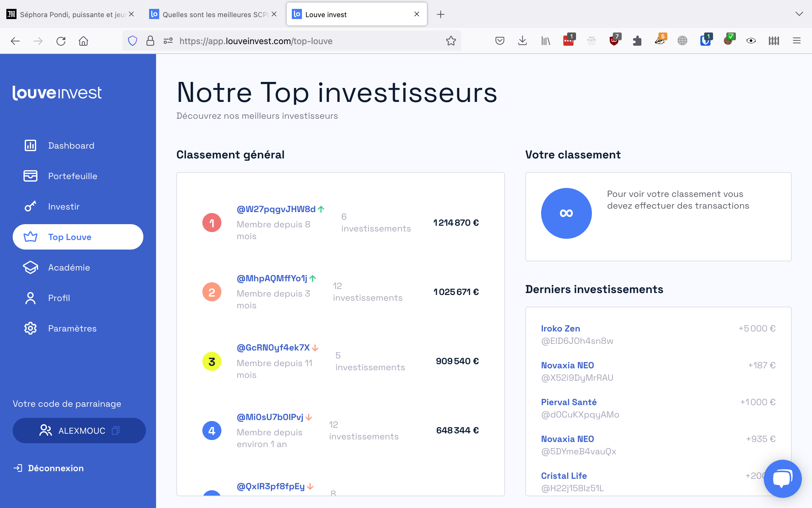The height and width of the screenshot is (508, 812).
Task: Close the Louve invest tab
Action: tap(417, 14)
